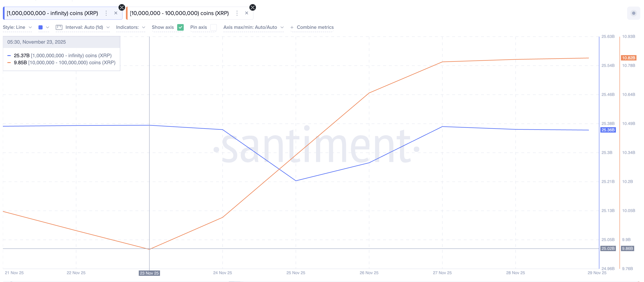644x282 pixels.
Task: Click the plus icon beside Combine metrics
Action: tap(292, 27)
